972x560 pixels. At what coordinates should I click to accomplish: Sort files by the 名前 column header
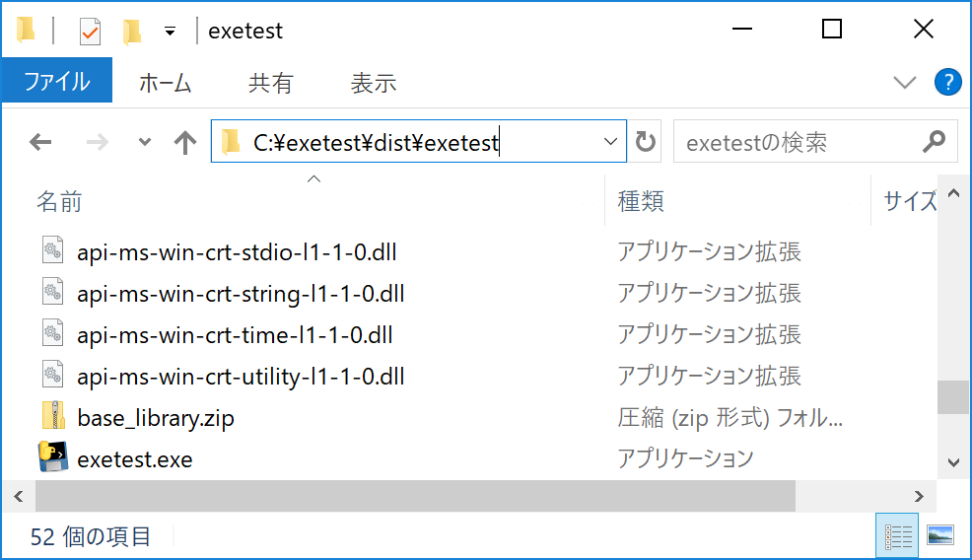tap(59, 202)
